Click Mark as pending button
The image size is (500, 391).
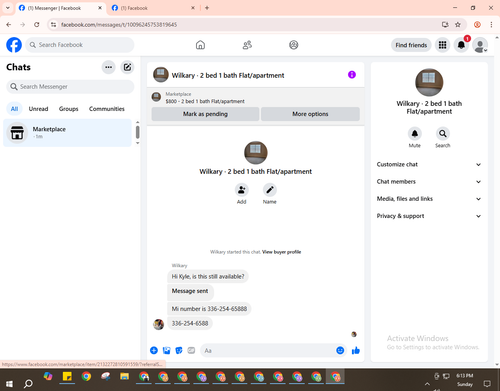coord(205,114)
